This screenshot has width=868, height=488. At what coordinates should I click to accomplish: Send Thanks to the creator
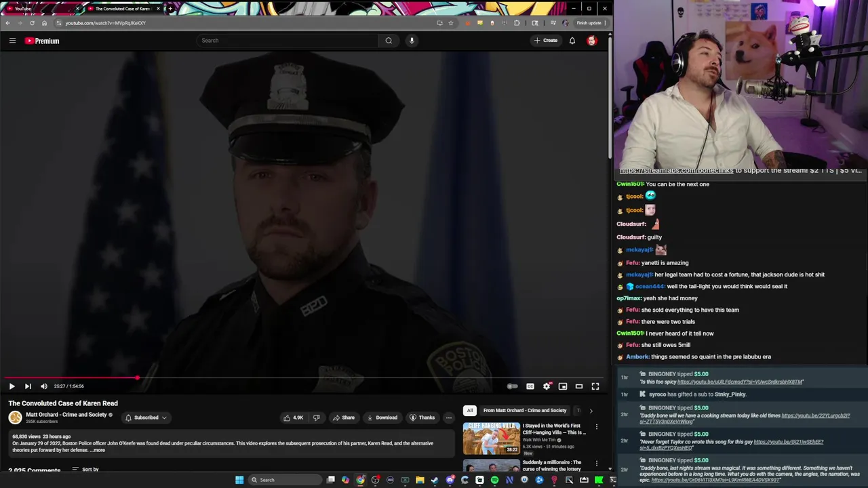pos(422,418)
